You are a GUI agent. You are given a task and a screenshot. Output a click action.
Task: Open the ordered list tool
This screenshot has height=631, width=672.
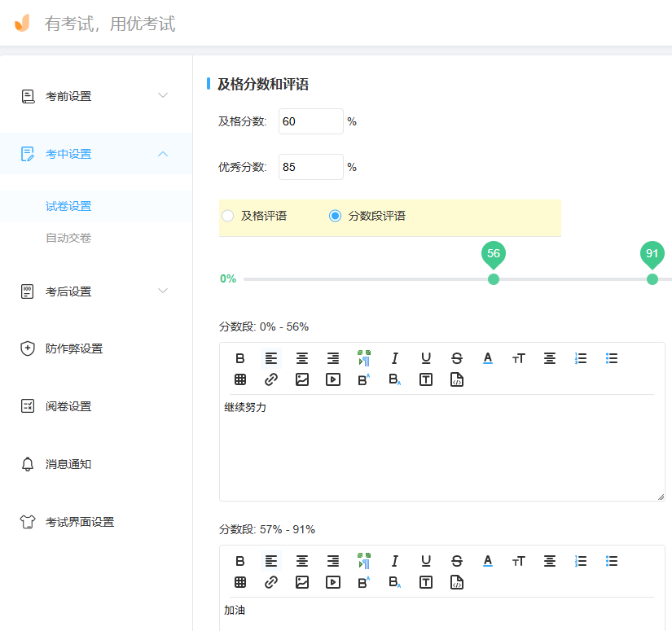581,358
